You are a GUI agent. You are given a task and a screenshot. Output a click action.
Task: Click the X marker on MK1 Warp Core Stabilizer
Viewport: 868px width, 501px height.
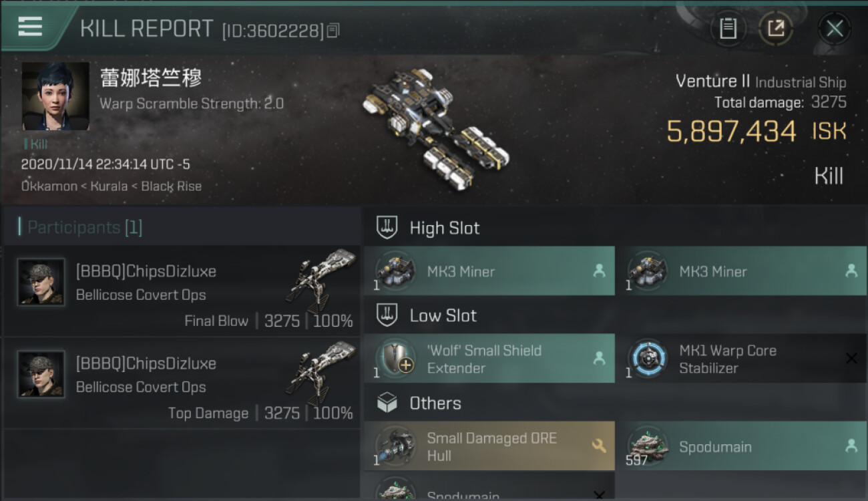(x=851, y=359)
